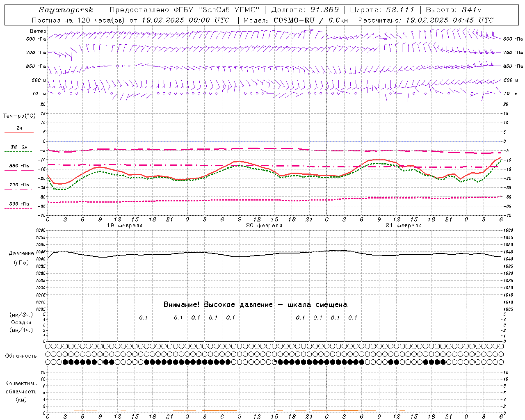Click the '(мм/3ч.)' precipitation unit
The width and height of the screenshot is (525, 420).
[21, 315]
